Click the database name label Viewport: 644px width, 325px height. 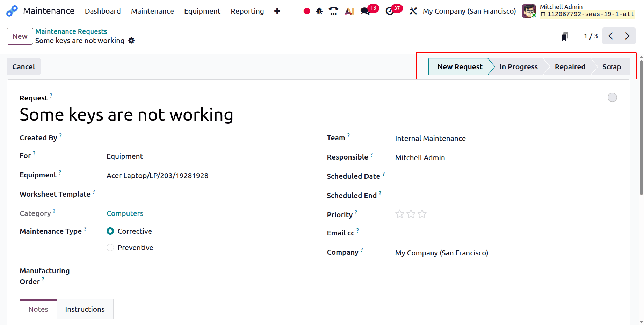click(587, 14)
